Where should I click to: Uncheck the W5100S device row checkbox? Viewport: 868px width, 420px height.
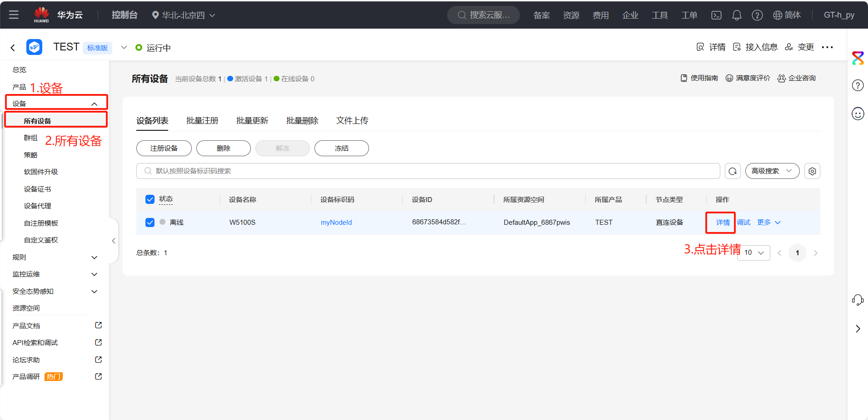coord(150,222)
